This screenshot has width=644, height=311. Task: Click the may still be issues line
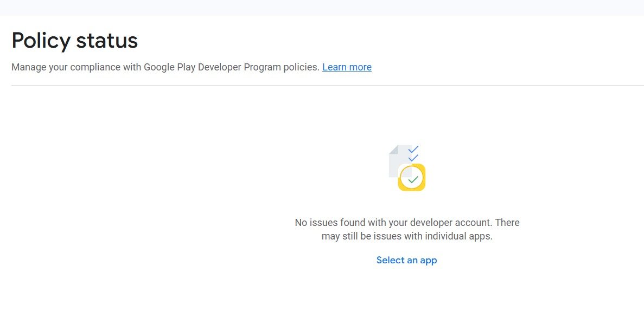pyautogui.click(x=407, y=236)
